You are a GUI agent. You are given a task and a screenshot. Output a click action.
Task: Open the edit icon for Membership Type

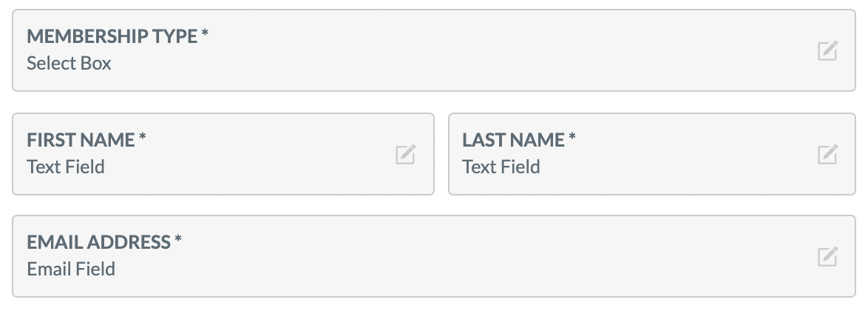point(827,50)
